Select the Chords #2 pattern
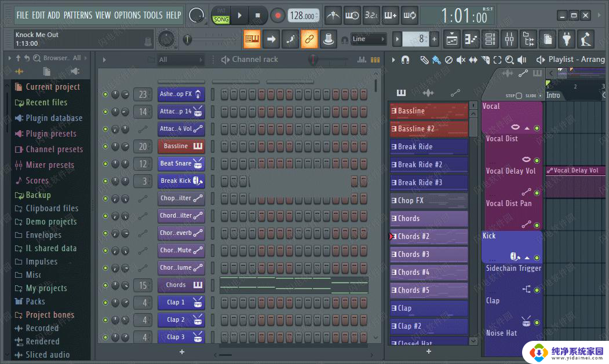 (429, 236)
